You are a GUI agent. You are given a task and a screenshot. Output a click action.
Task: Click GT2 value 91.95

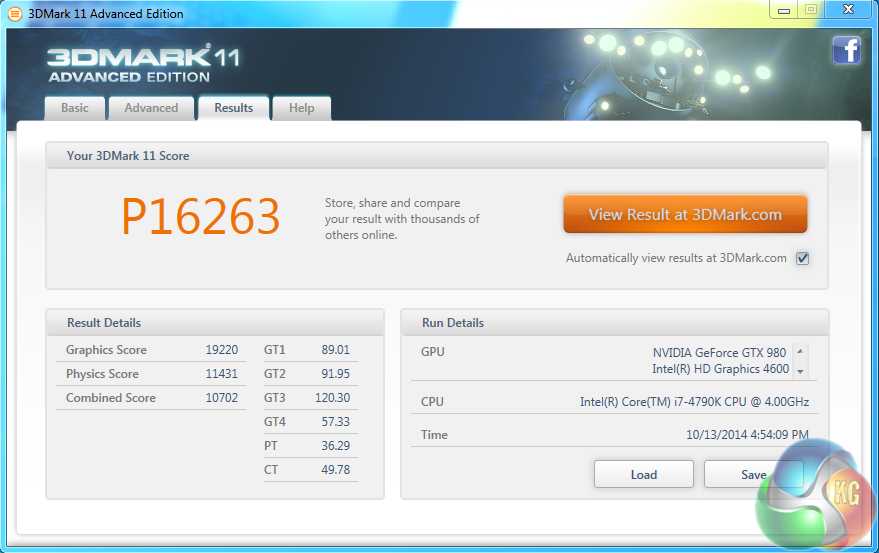(335, 374)
